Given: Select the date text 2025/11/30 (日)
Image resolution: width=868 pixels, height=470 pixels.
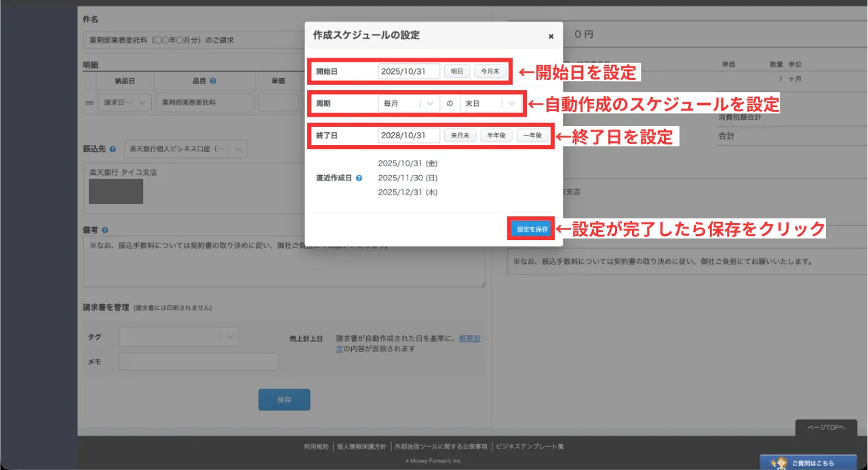Looking at the screenshot, I should click(408, 178).
